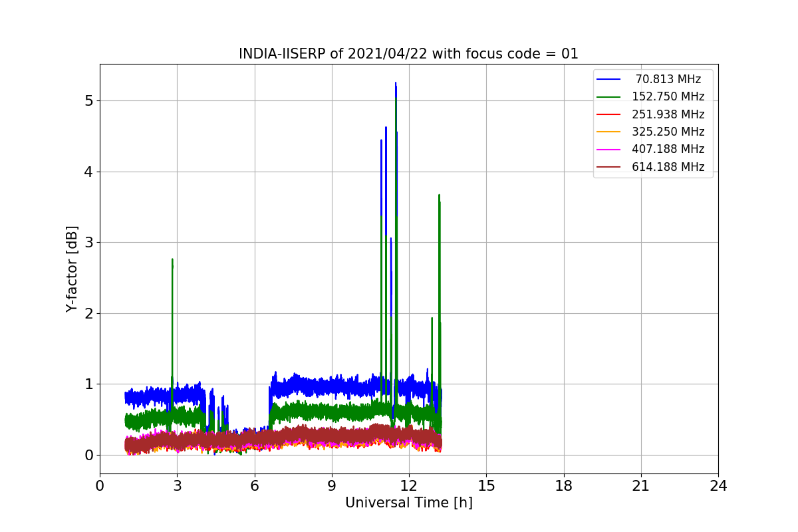The image size is (798, 532).
Task: Click the Y-factor [dB] axis label
Action: [72, 269]
